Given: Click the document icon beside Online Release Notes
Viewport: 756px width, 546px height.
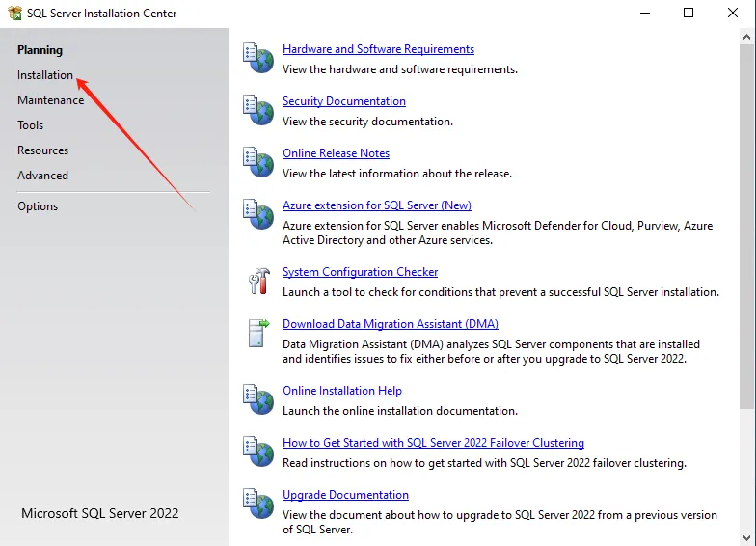Looking at the screenshot, I should click(258, 162).
